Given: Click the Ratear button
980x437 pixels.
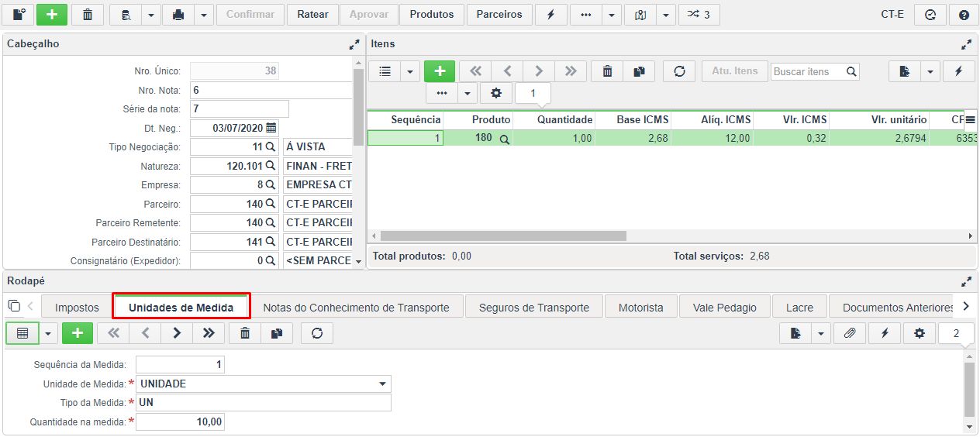Looking at the screenshot, I should coord(313,15).
